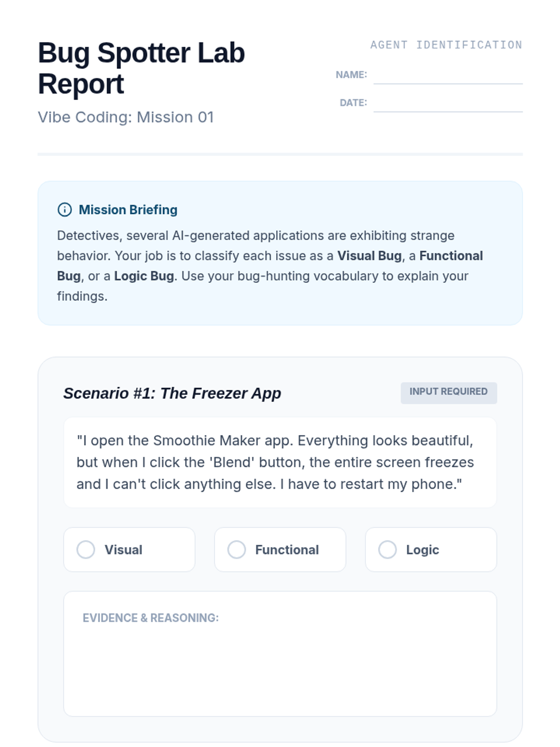Choose the Functional bug radio option
The width and height of the screenshot is (560, 747).
(x=237, y=550)
